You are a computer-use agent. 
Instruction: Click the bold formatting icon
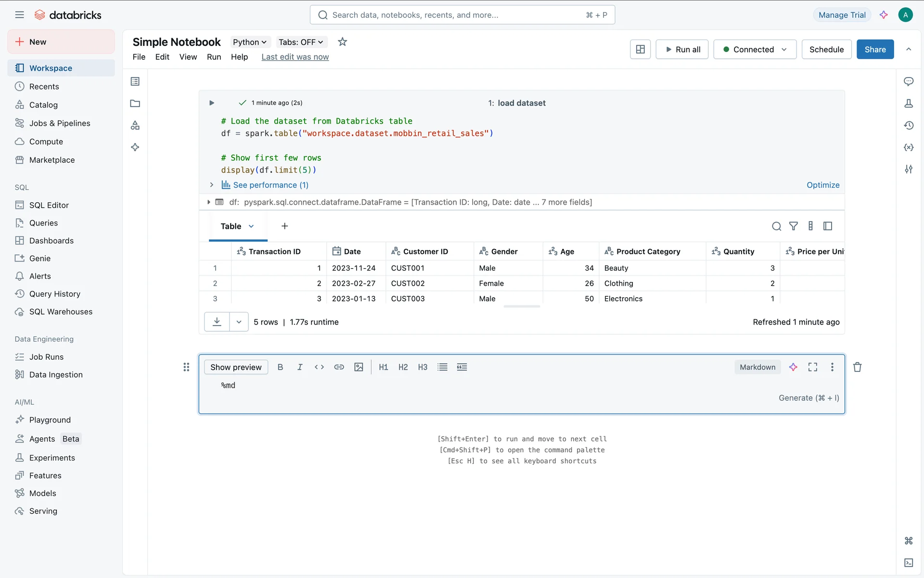[x=280, y=367]
